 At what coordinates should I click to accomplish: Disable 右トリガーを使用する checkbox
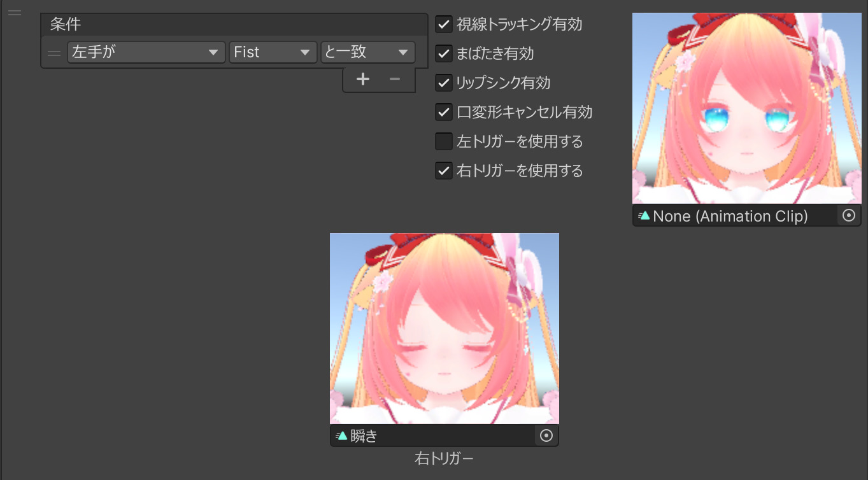444,171
